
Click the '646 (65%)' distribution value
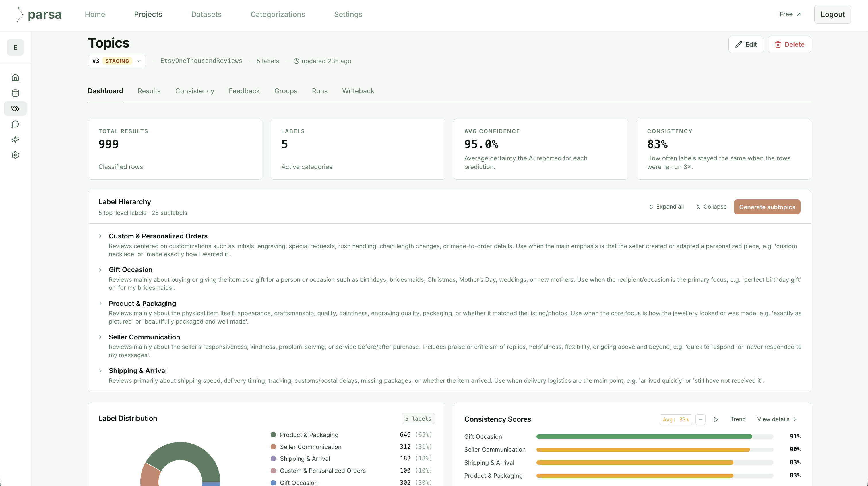pos(416,435)
